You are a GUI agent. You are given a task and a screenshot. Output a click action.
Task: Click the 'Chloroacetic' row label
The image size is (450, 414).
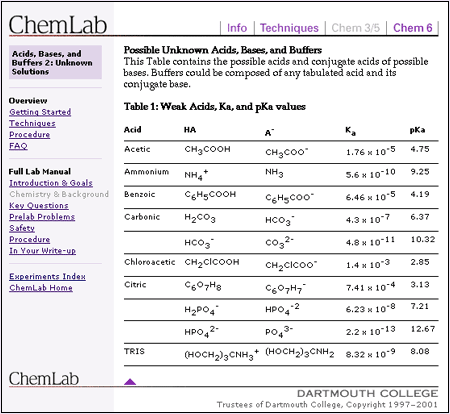pos(150,262)
